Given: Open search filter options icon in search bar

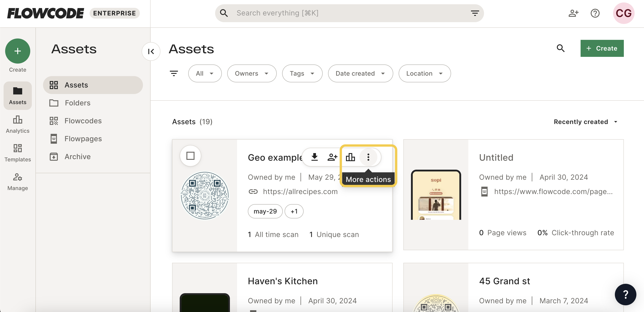Looking at the screenshot, I should click(x=475, y=13).
